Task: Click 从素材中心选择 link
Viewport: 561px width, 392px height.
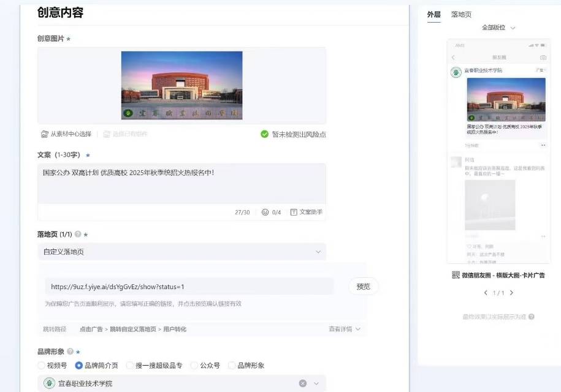Action: (67, 134)
